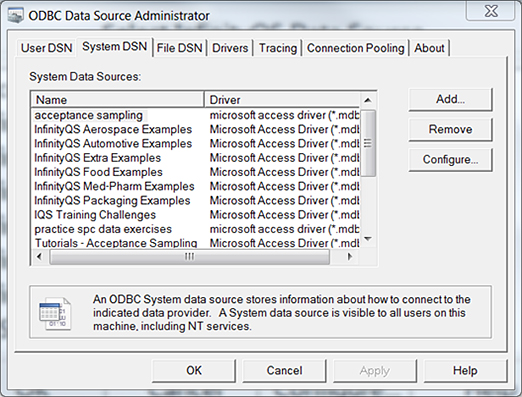This screenshot has height=397, width=522.
Task: Select 'Tutorials - Acceptance Sampling' data source
Action: [x=116, y=243]
